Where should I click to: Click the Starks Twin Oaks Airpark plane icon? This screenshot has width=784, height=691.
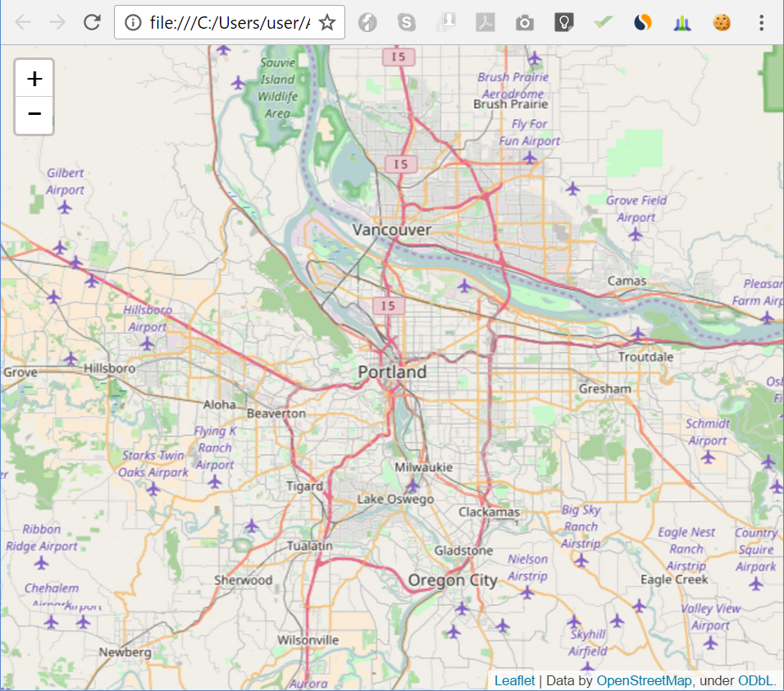pyautogui.click(x=153, y=488)
